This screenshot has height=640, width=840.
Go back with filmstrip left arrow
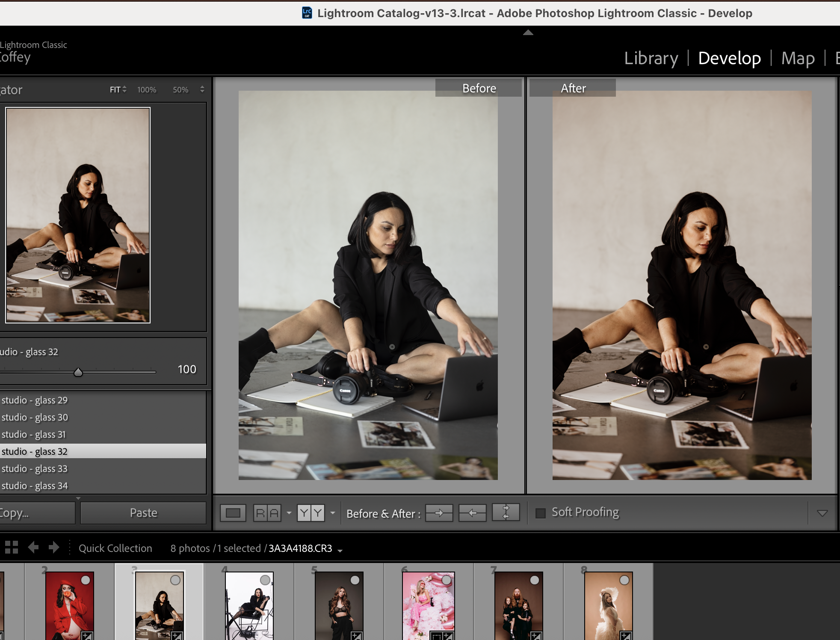33,547
